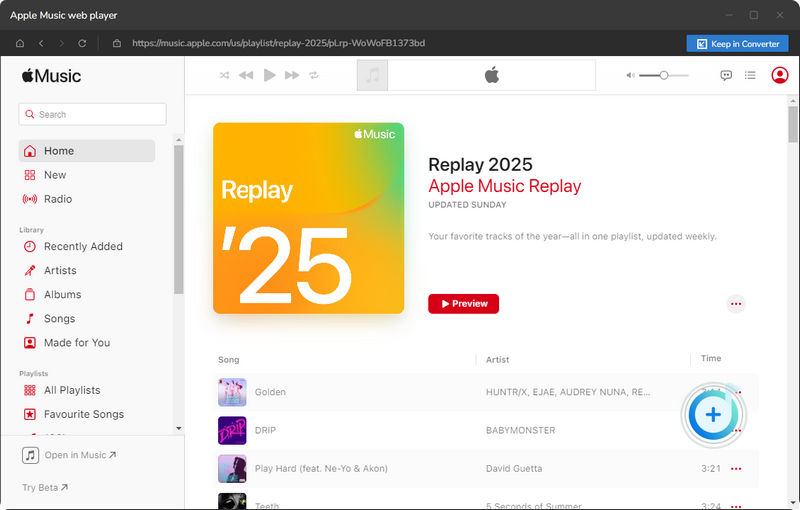Click the artist David Guetta
Screen dimensions: 800x510
click(x=514, y=469)
